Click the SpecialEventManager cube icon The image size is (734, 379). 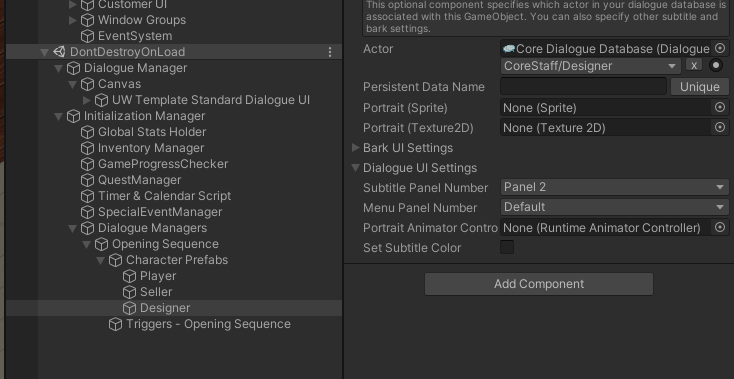(87, 212)
